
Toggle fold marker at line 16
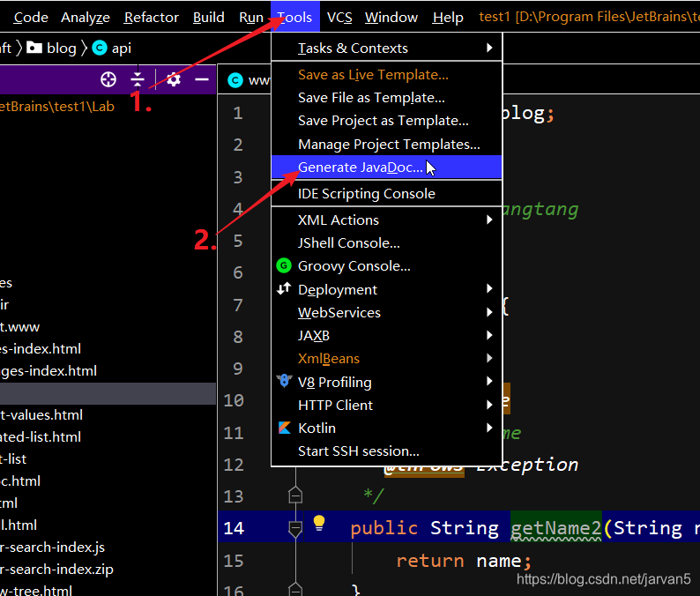295,588
